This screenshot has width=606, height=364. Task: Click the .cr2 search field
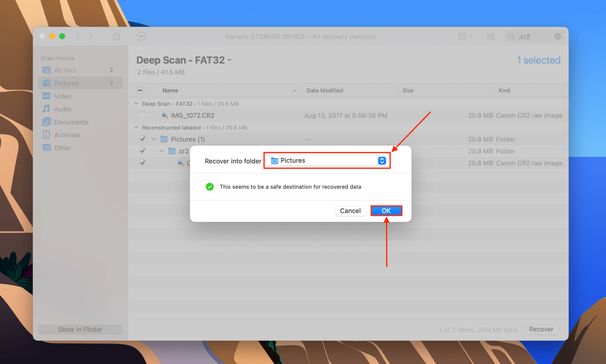click(535, 37)
